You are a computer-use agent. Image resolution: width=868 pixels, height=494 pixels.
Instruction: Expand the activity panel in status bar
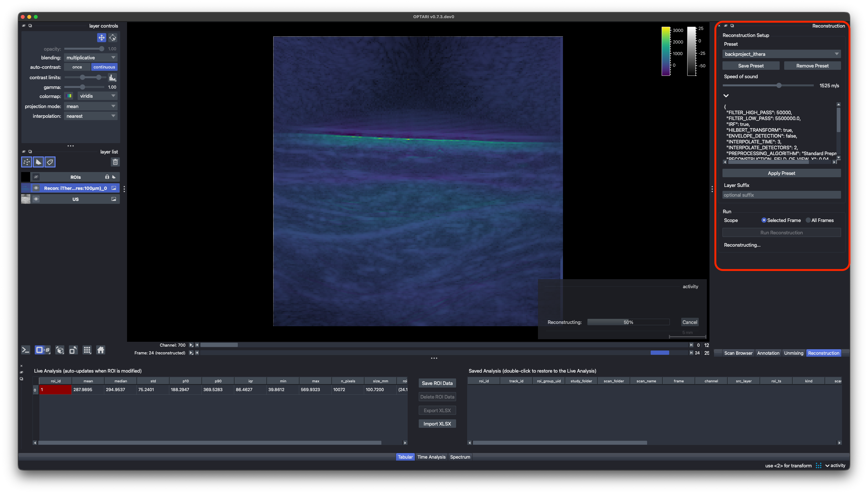coord(835,465)
